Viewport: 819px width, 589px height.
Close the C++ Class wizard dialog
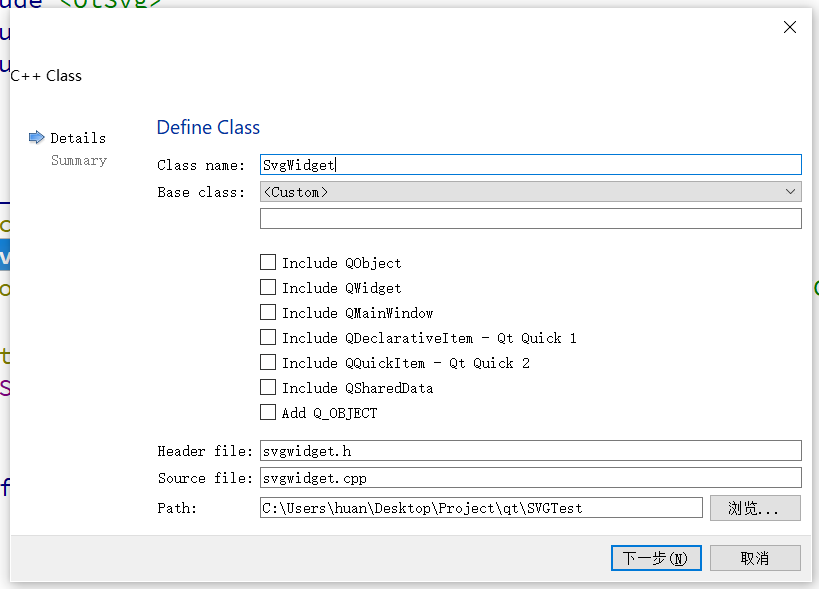(x=789, y=28)
